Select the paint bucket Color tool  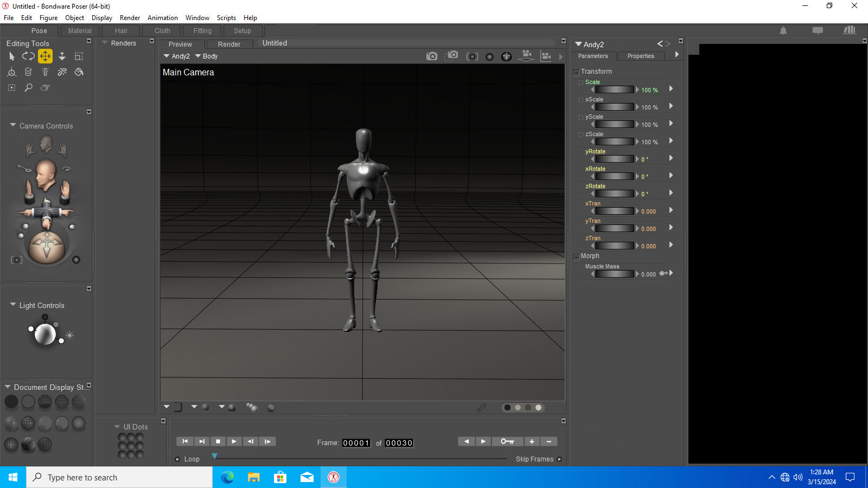(79, 72)
